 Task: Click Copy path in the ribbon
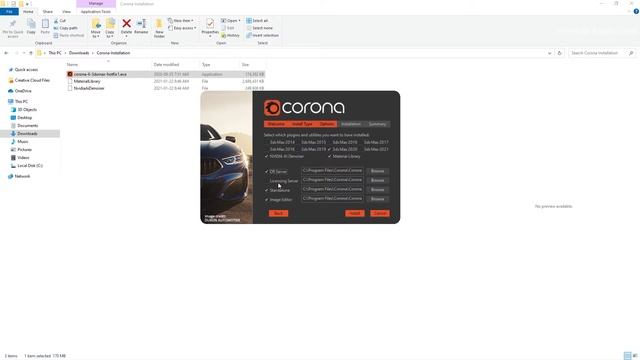coord(65,28)
